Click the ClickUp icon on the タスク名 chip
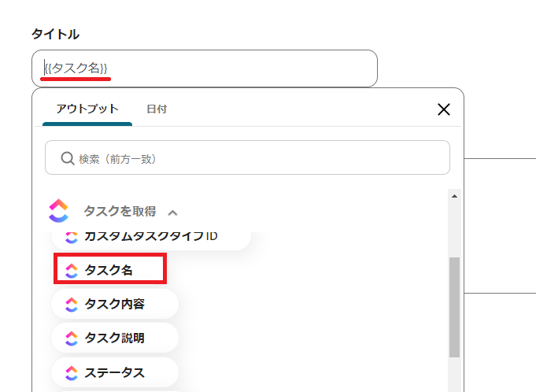This screenshot has height=392, width=536. (x=72, y=270)
